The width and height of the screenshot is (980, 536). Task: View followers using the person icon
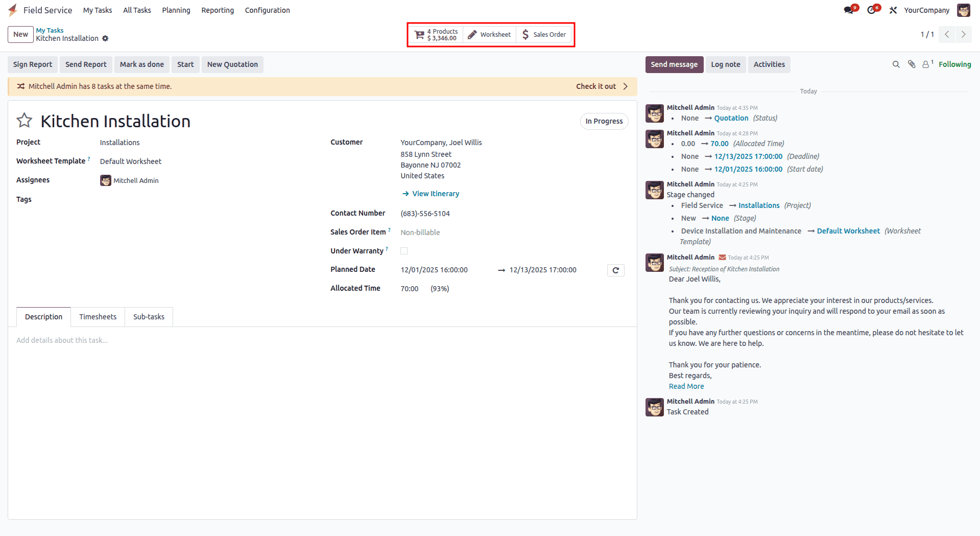[x=926, y=64]
